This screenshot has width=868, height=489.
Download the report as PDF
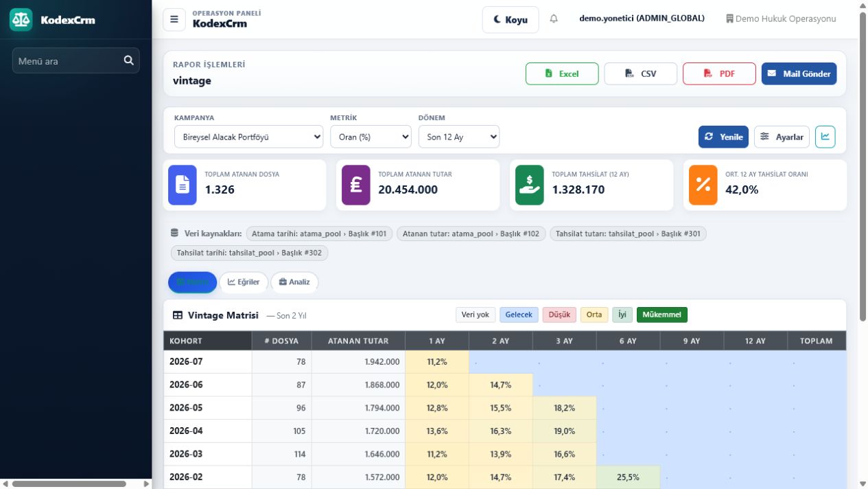pyautogui.click(x=719, y=73)
